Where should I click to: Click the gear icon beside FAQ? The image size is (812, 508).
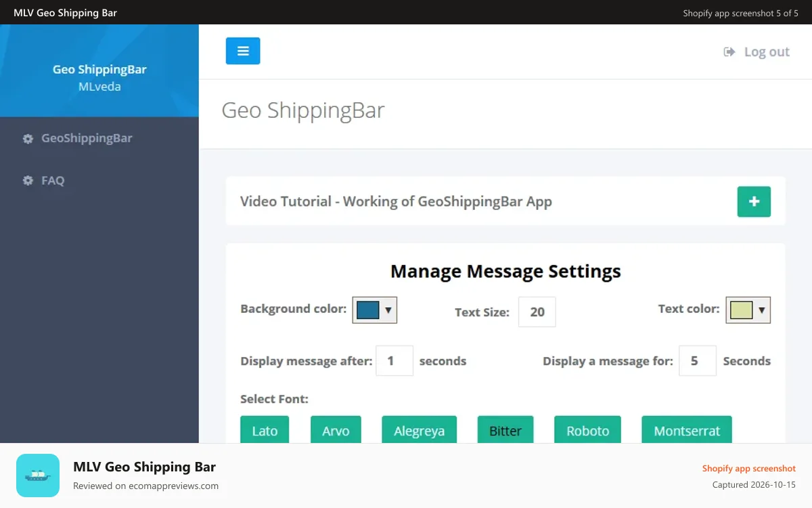(x=28, y=181)
